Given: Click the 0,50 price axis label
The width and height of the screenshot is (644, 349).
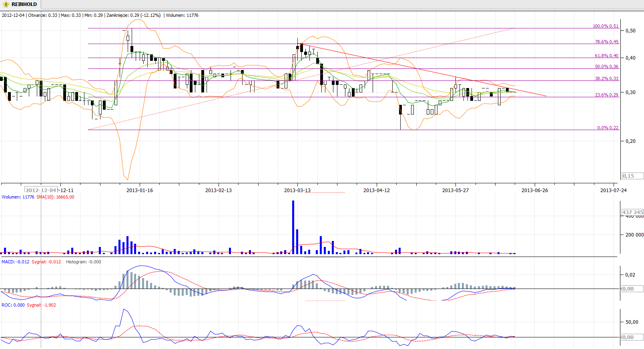Looking at the screenshot, I should click(630, 30).
